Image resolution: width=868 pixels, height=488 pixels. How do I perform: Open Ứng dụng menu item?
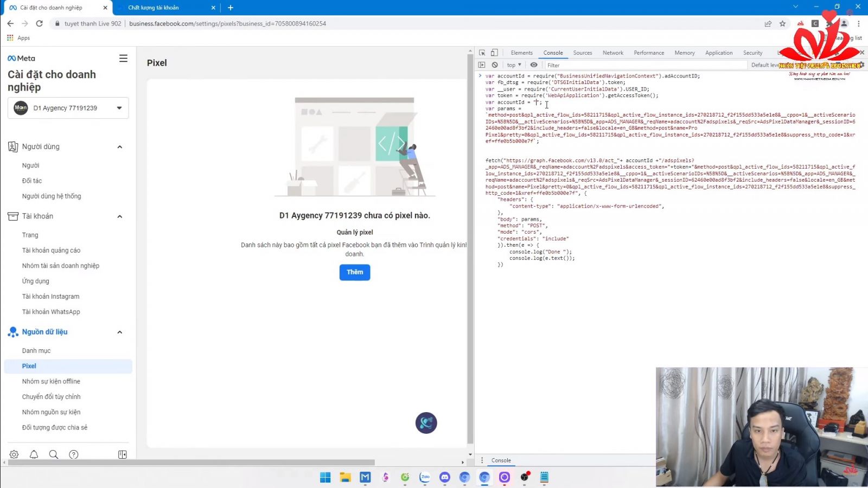point(36,281)
